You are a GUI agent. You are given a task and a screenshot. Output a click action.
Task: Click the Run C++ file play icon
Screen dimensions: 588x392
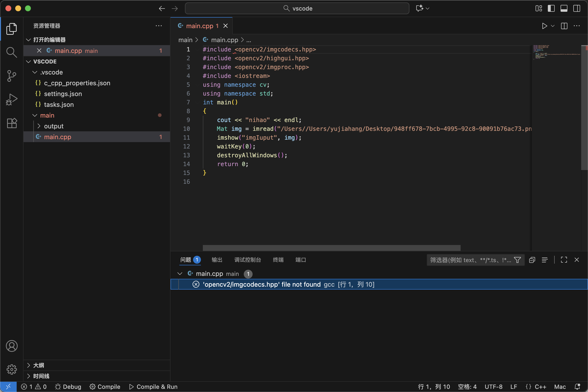544,26
